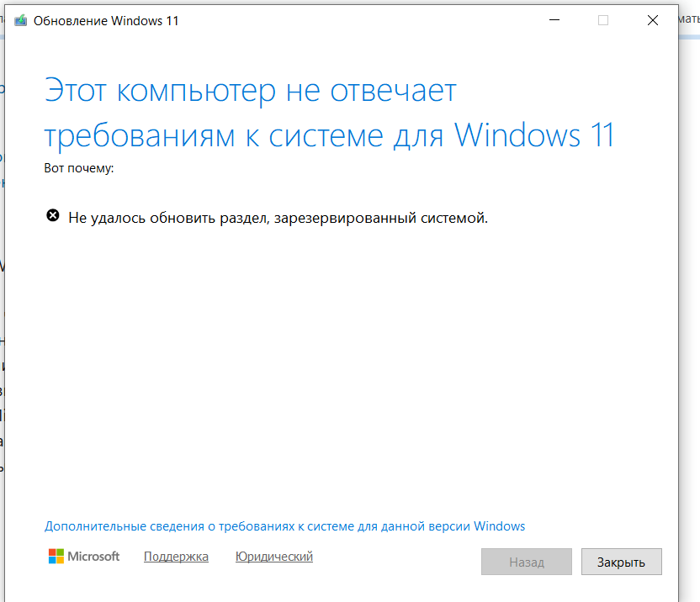700x602 pixels.
Task: Click the window title 'Обновление Windows 11'
Action: 106,21
